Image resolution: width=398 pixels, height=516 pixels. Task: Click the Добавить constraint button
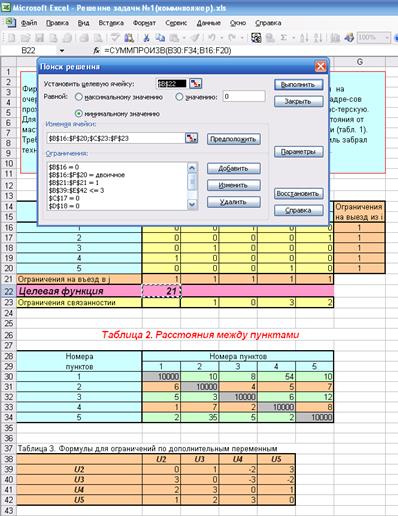pyautogui.click(x=233, y=169)
